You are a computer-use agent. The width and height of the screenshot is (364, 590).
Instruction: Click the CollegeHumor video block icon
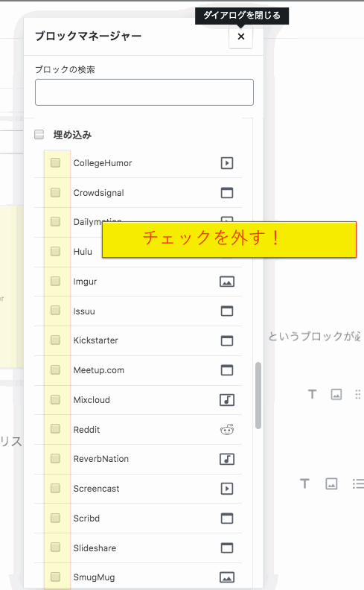[x=227, y=163]
